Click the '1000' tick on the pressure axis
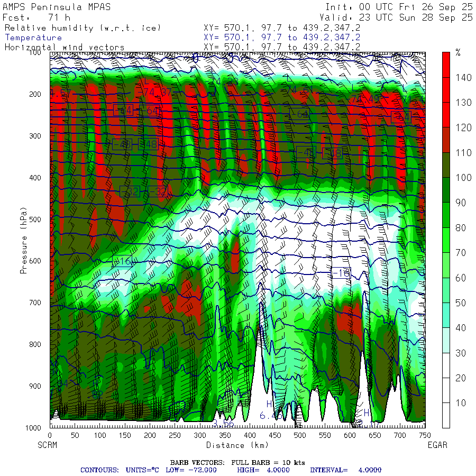 coord(33,428)
